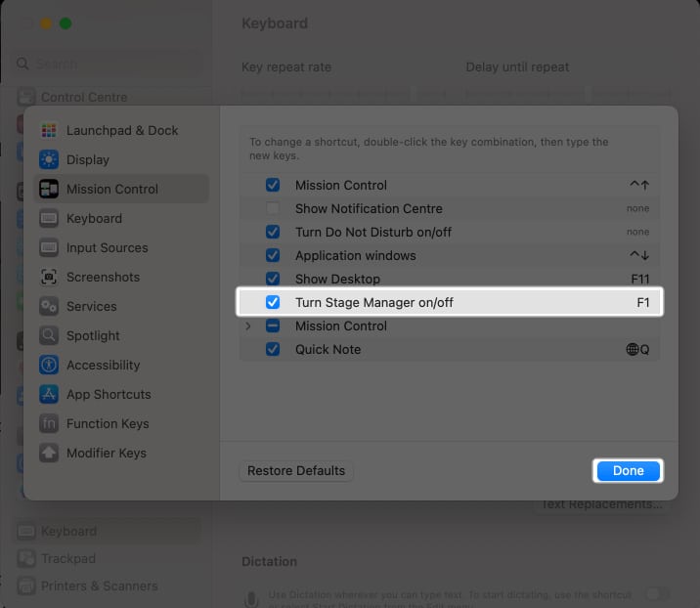Click the yellow minimize window button

pyautogui.click(x=46, y=23)
